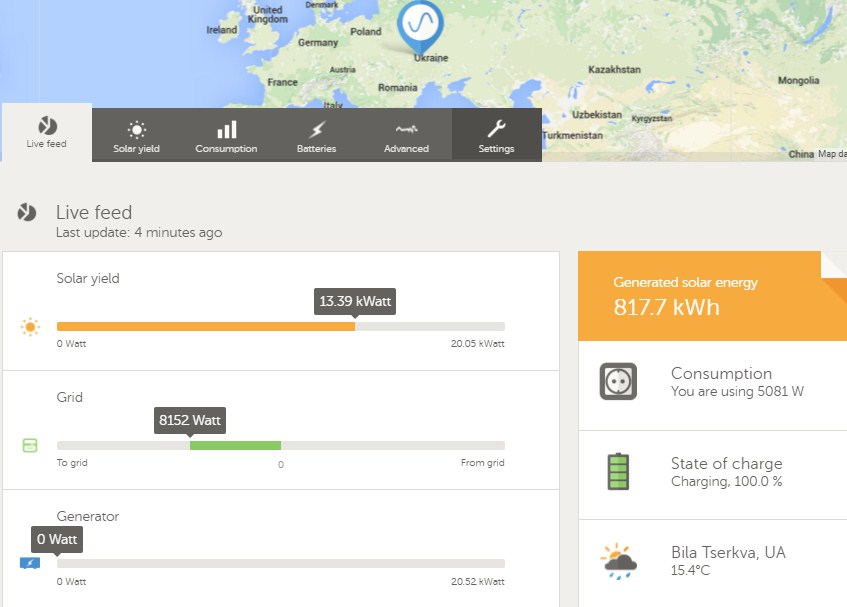Click the Live feed heading icon

[28, 212]
